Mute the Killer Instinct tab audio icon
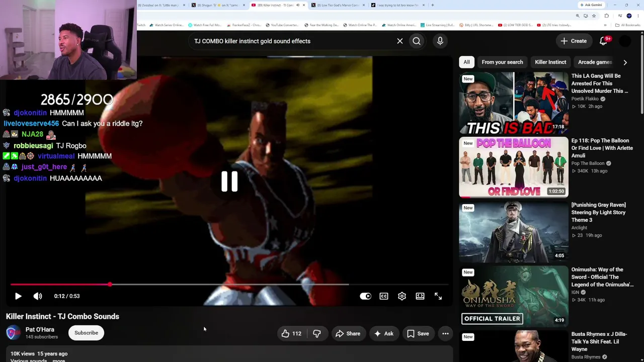The image size is (644, 362). tap(297, 5)
